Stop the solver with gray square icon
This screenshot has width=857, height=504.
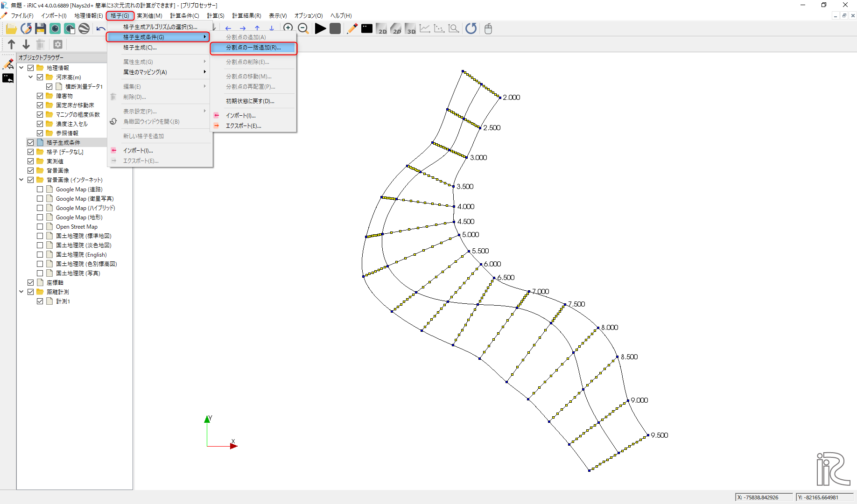pyautogui.click(x=335, y=28)
